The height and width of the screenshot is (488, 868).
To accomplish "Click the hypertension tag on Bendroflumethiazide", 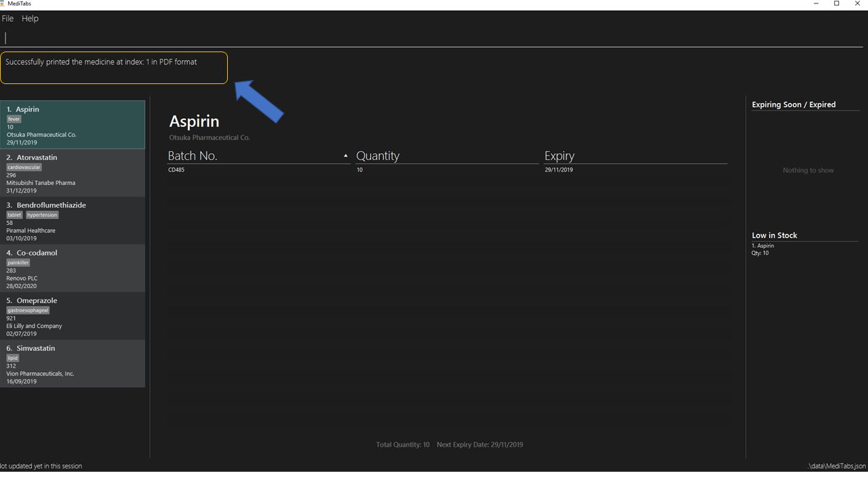I will pos(42,215).
